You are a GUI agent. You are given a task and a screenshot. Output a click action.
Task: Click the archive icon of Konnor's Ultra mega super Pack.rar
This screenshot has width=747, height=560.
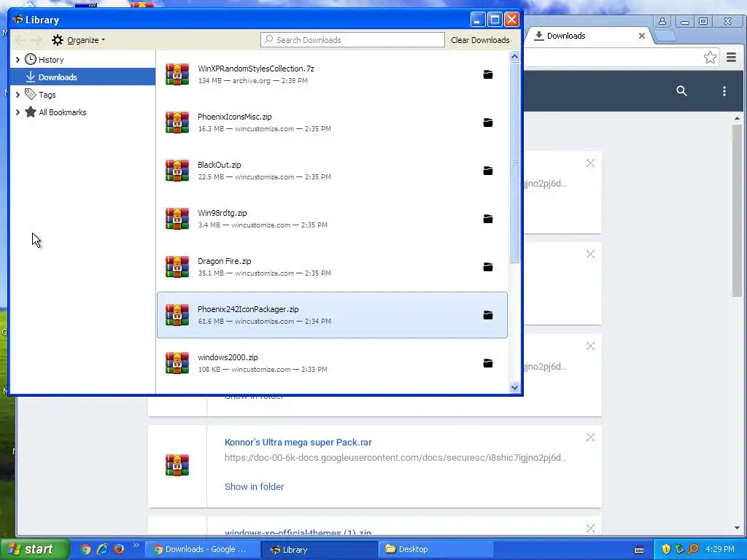click(177, 464)
